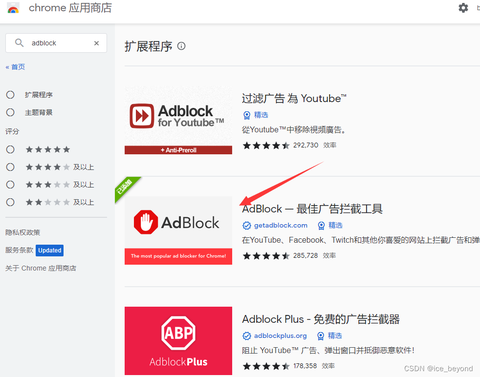Click the AdBlock description about YouTube, Facebook, Twitch
The width and height of the screenshot is (480, 377).
coord(361,240)
